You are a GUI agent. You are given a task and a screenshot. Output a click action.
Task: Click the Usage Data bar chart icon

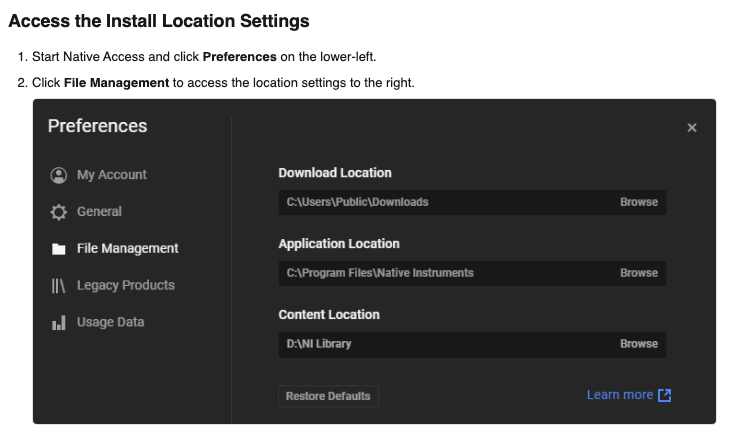(x=58, y=323)
